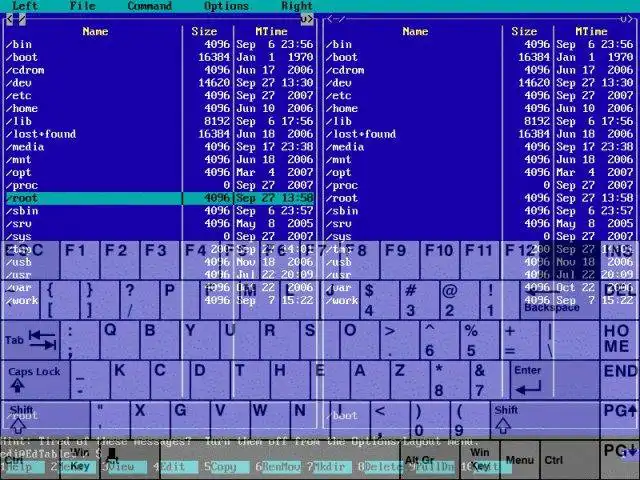640x480 pixels.
Task: Tap the $ 4 key
Action: point(380,300)
